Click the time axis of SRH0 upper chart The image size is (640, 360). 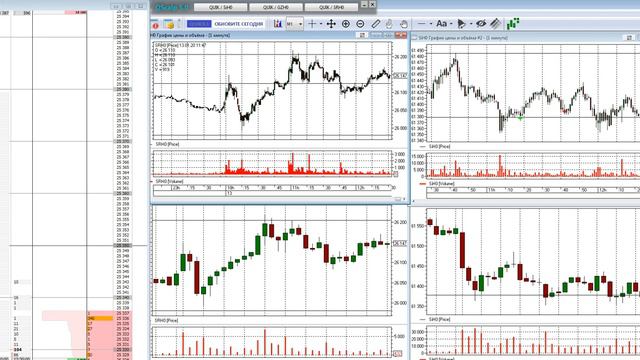point(272,190)
